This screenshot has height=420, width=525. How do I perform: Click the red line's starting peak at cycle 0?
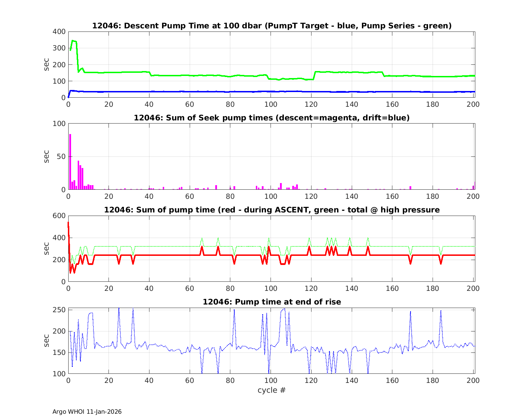pos(68,223)
